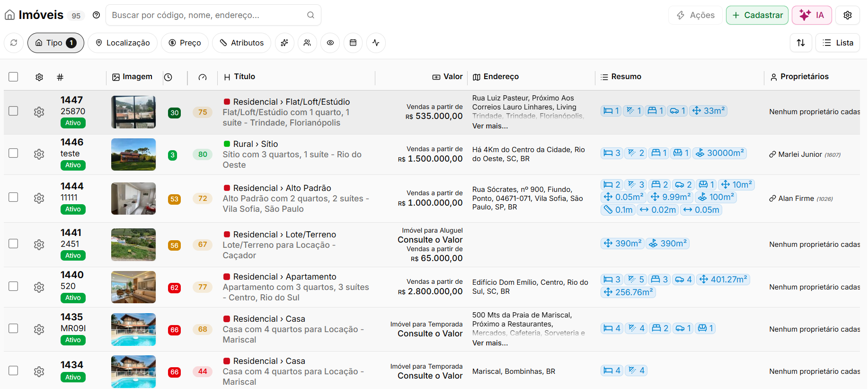Open column settings gear in header
Viewport: 868px width, 389px height.
click(x=39, y=77)
